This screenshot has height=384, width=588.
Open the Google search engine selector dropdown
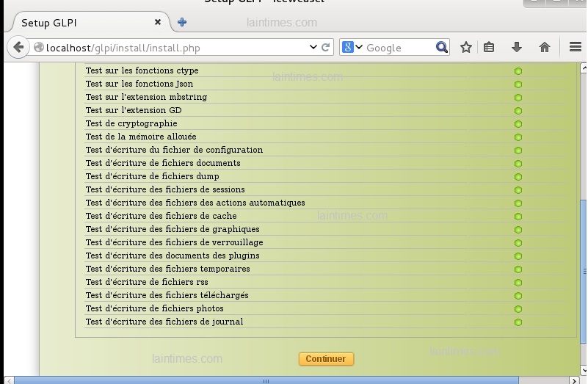coord(352,48)
